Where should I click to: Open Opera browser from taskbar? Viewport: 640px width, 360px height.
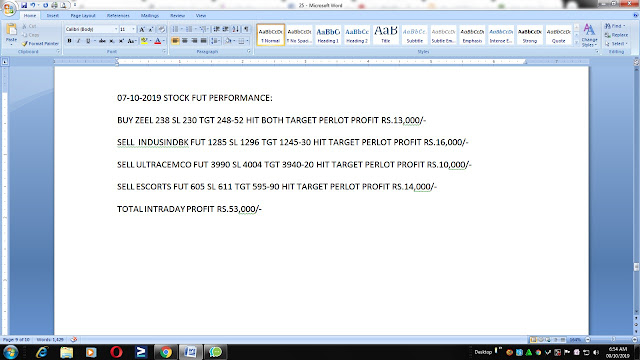[116, 352]
